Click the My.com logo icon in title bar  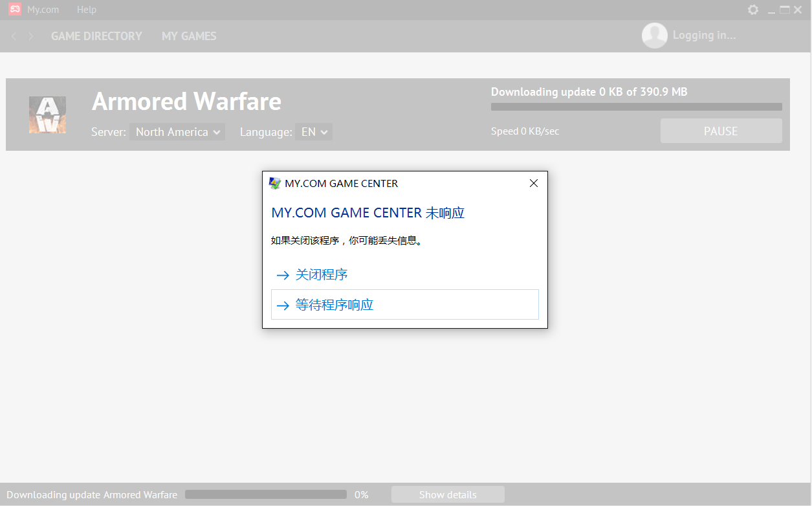14,10
